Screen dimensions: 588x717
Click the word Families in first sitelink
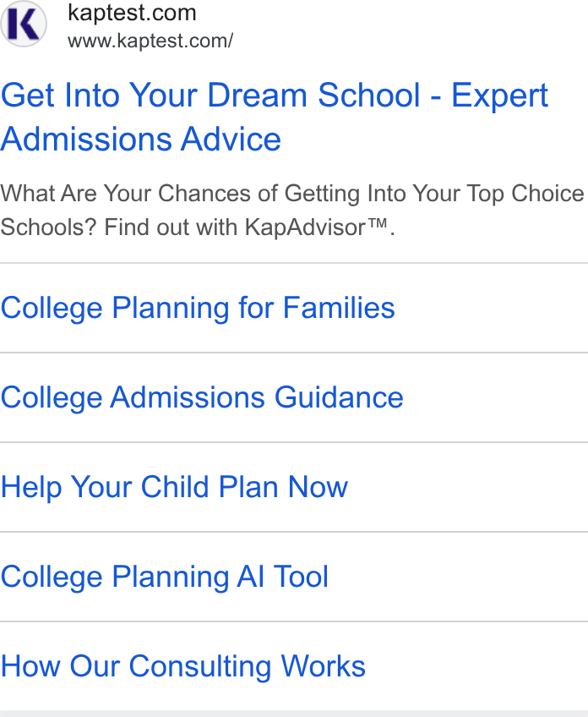[x=339, y=307]
